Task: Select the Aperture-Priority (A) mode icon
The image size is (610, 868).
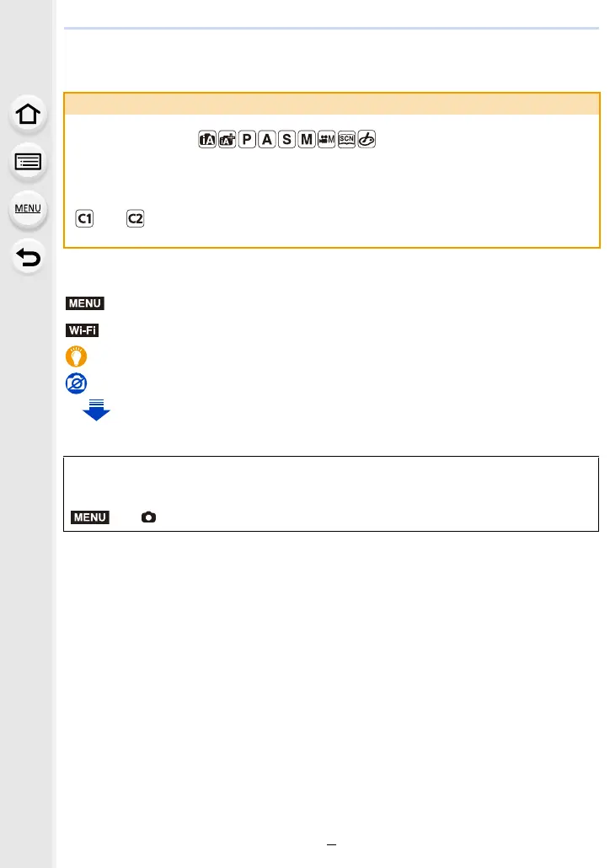Action: pyautogui.click(x=267, y=140)
